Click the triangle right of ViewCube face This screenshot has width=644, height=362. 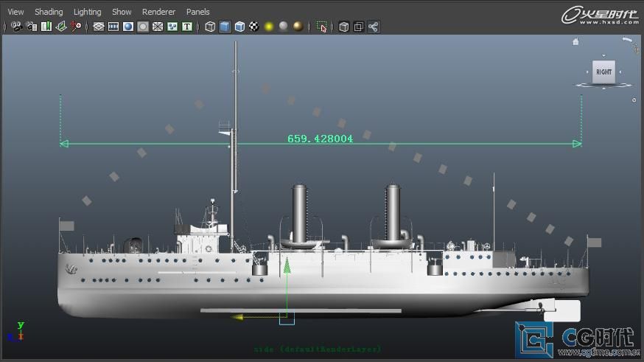(620, 72)
